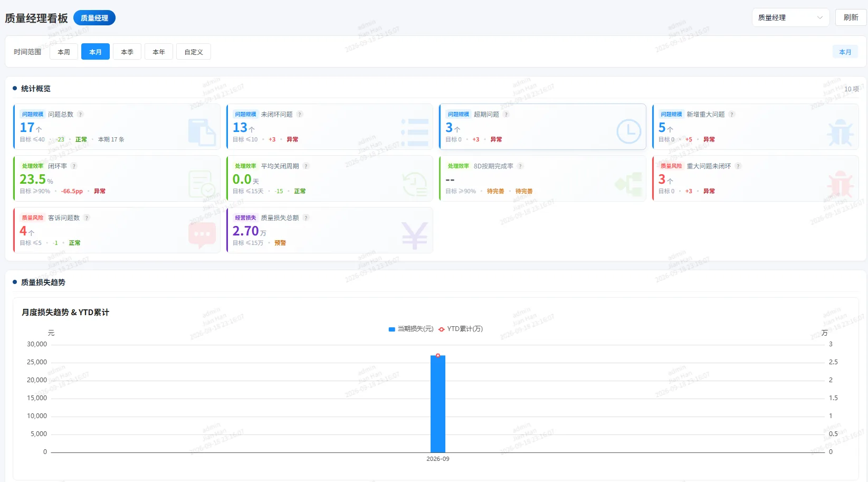Select the 本周 time range
The image size is (868, 482).
(x=64, y=52)
